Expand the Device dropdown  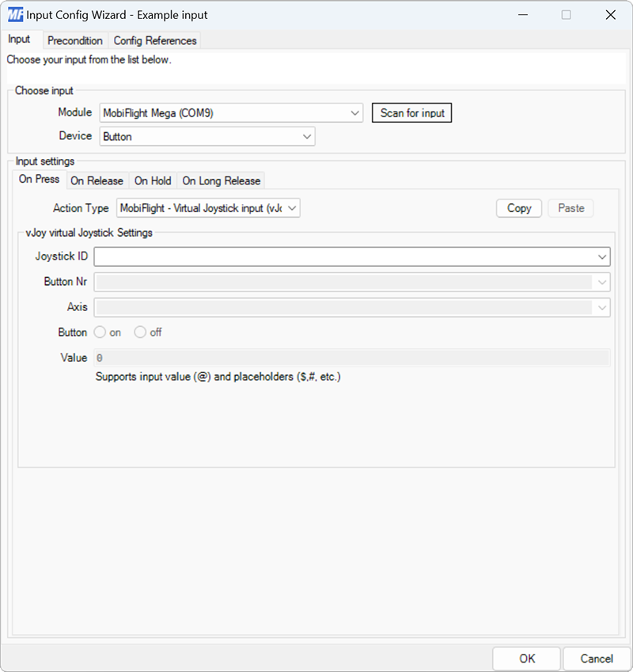307,135
